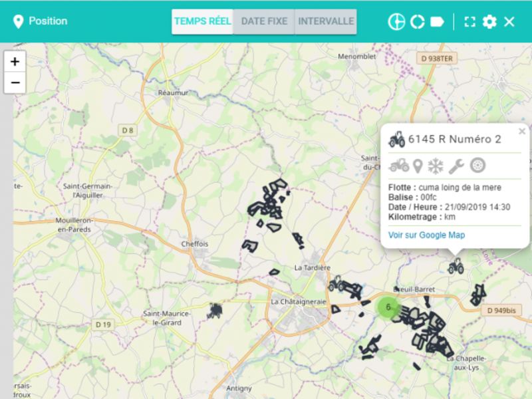Open the Voir sur Google Map link
The width and height of the screenshot is (532, 399).
[x=426, y=235]
